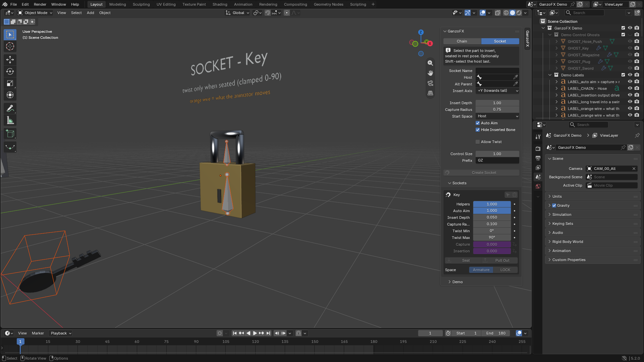Open the Scene properties tab icon
Screen dimensions: 644x362
[538, 177]
